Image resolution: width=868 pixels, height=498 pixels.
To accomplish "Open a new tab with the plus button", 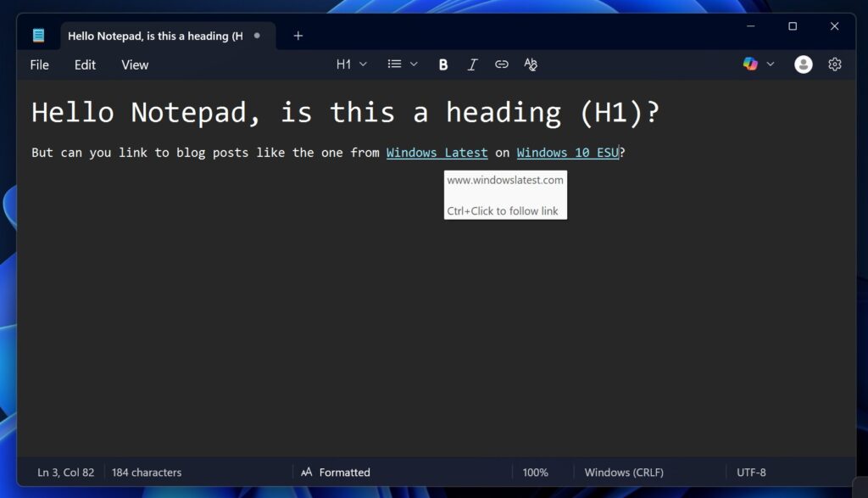I will coord(298,36).
